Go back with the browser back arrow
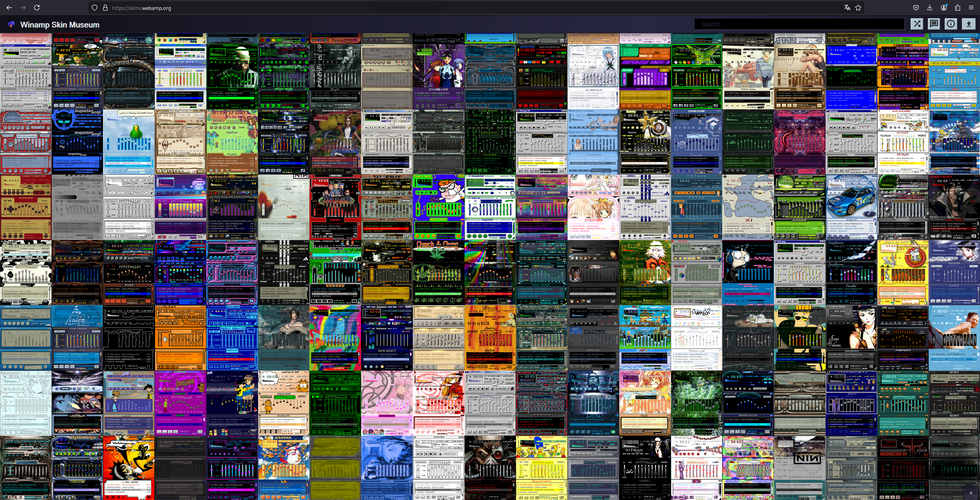 point(9,8)
